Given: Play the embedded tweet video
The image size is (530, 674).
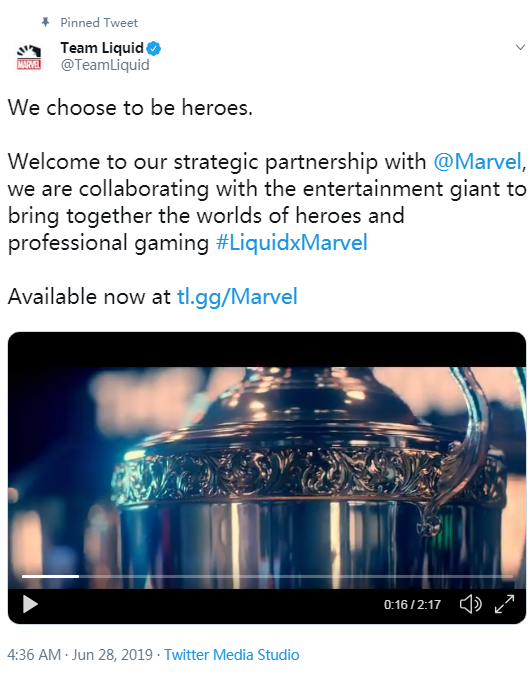Looking at the screenshot, I should (30, 604).
